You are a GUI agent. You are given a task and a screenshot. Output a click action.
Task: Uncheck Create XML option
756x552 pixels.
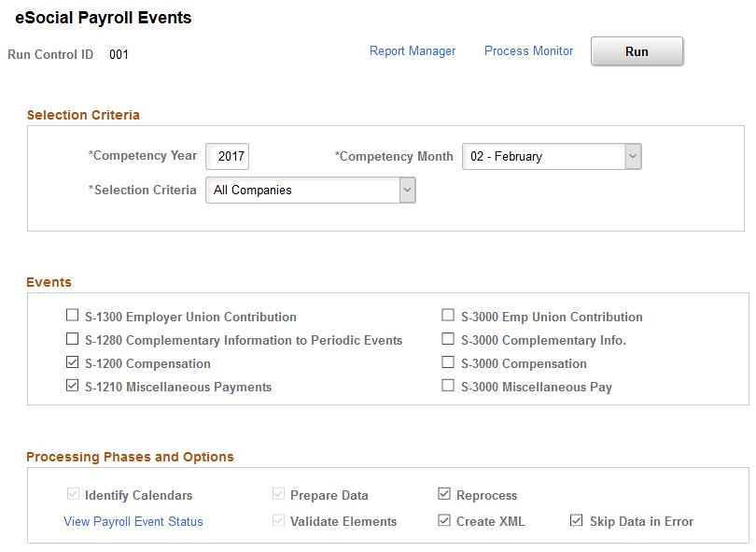(x=444, y=520)
